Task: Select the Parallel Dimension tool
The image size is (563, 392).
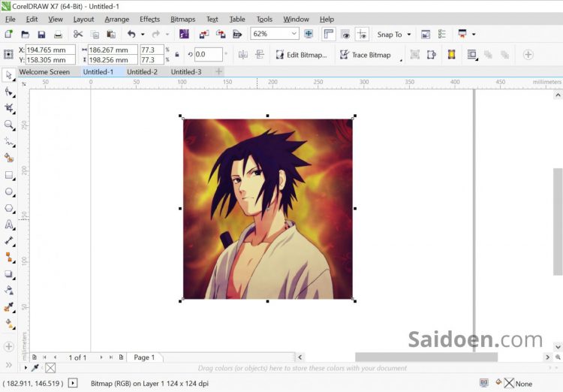Action: (x=8, y=241)
